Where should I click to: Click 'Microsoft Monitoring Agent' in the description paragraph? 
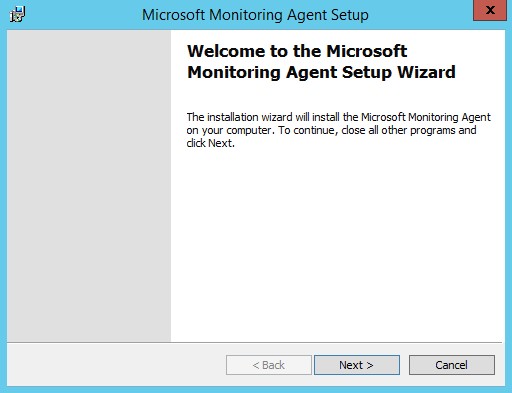click(426, 117)
